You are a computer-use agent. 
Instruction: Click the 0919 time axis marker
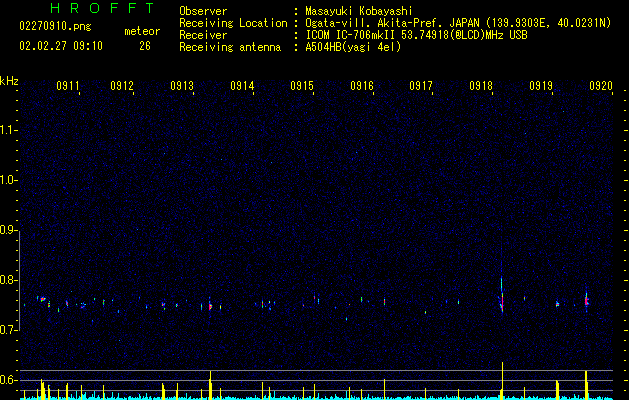[x=541, y=86]
